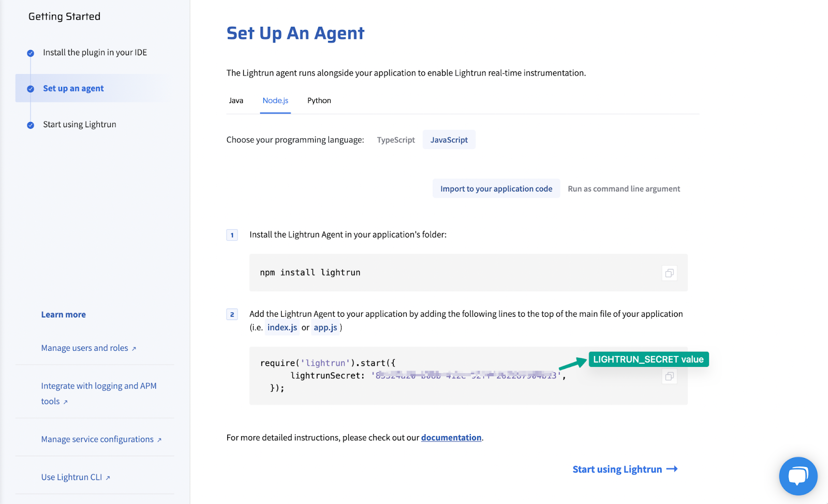Image resolution: width=828 pixels, height=504 pixels.
Task: Select TypeScript as programming language
Action: [x=396, y=140]
